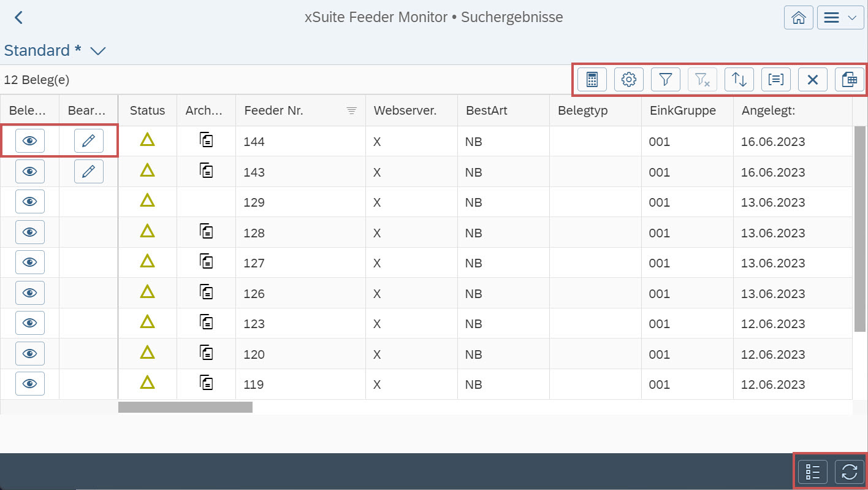
Task: Click the group brackets icon in toolbar
Action: 776,79
